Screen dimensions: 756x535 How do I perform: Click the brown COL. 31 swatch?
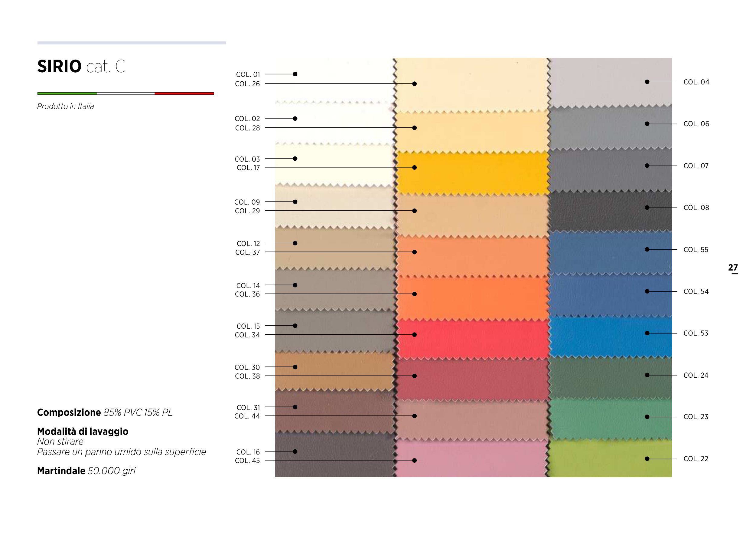click(x=334, y=411)
